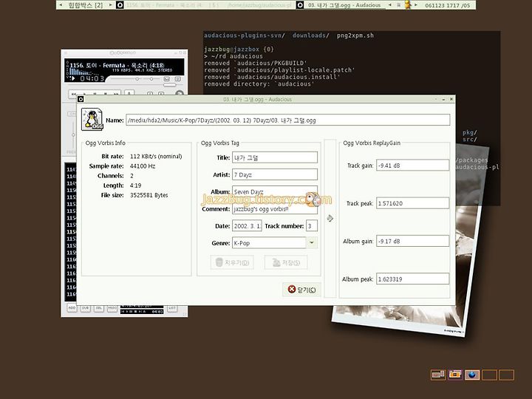The height and width of the screenshot is (399, 532).
Task: Click the save tag button
Action: click(x=286, y=262)
